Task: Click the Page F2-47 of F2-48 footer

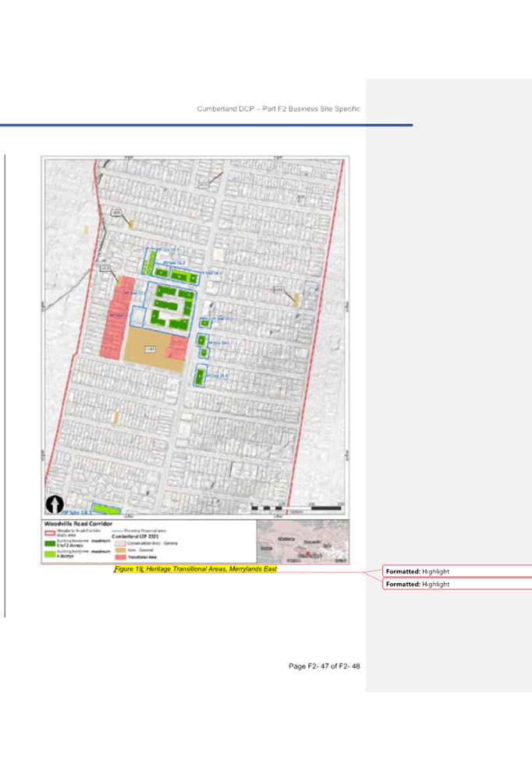Action: pyautogui.click(x=325, y=666)
